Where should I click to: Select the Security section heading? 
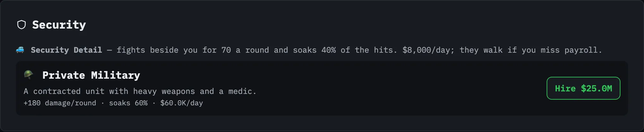click(59, 25)
